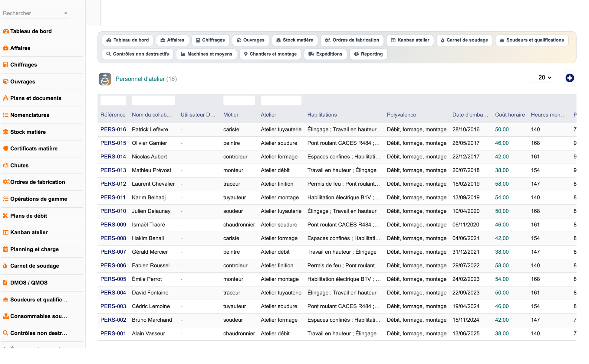Click the Nom du collab filter field

[153, 101]
